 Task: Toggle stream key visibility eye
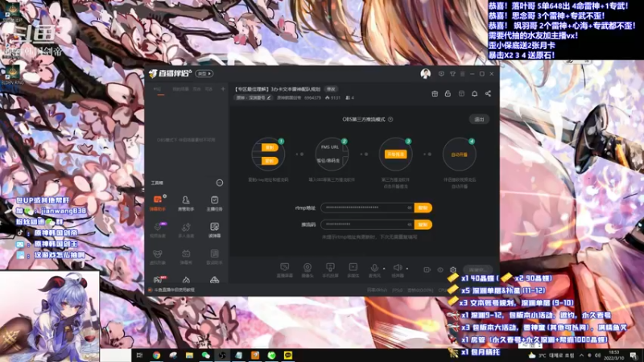pyautogui.click(x=409, y=224)
